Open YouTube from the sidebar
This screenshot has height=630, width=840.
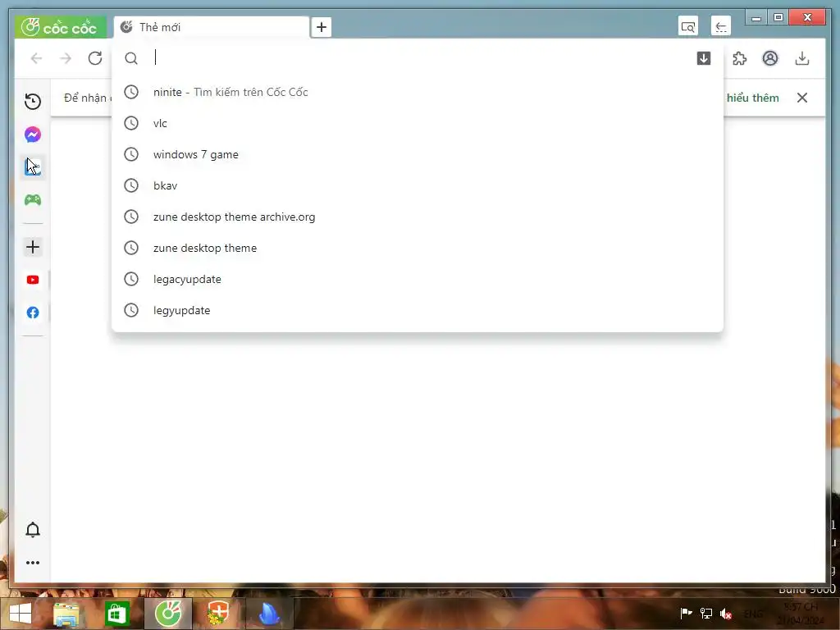coord(33,280)
